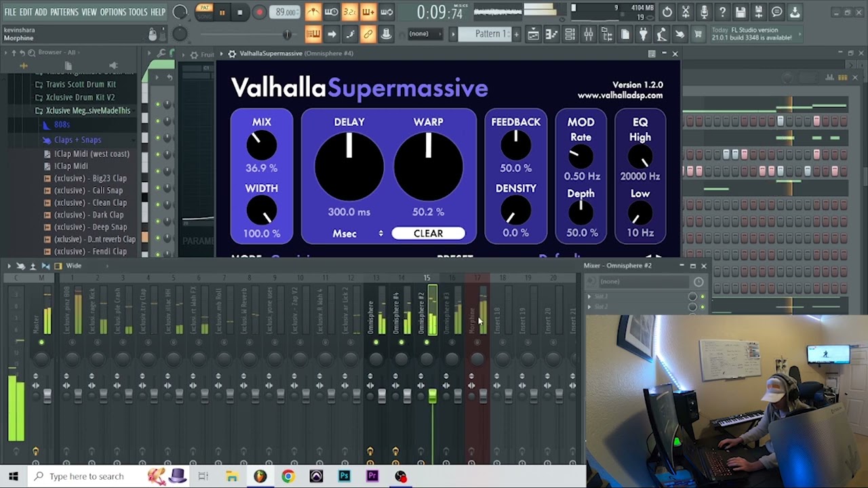Click the Valhalla MIX knob
Image resolution: width=868 pixels, height=488 pixels.
point(262,145)
